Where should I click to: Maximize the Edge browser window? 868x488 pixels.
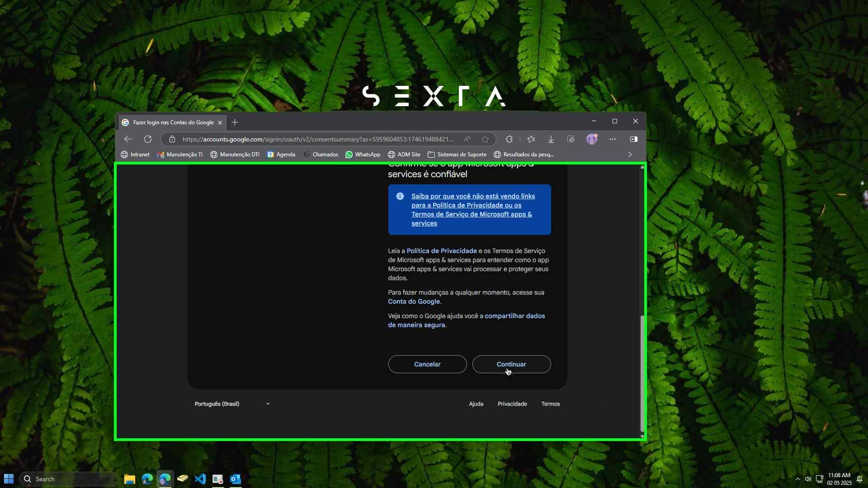click(615, 121)
